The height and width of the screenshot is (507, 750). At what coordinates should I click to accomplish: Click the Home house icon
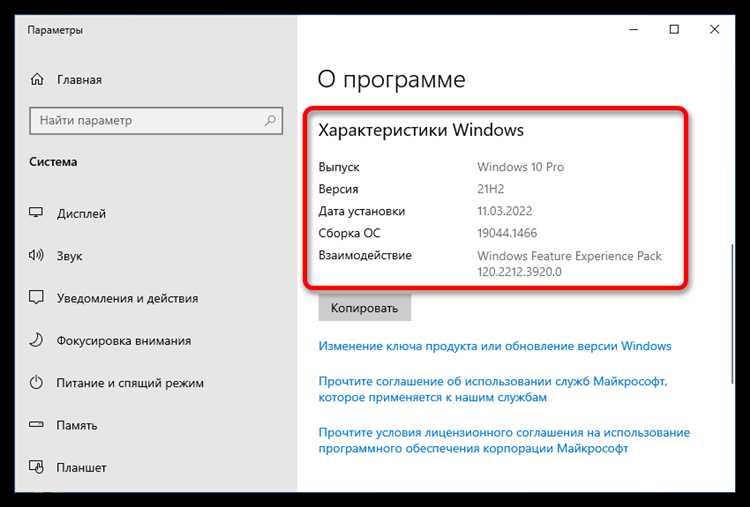tap(37, 79)
